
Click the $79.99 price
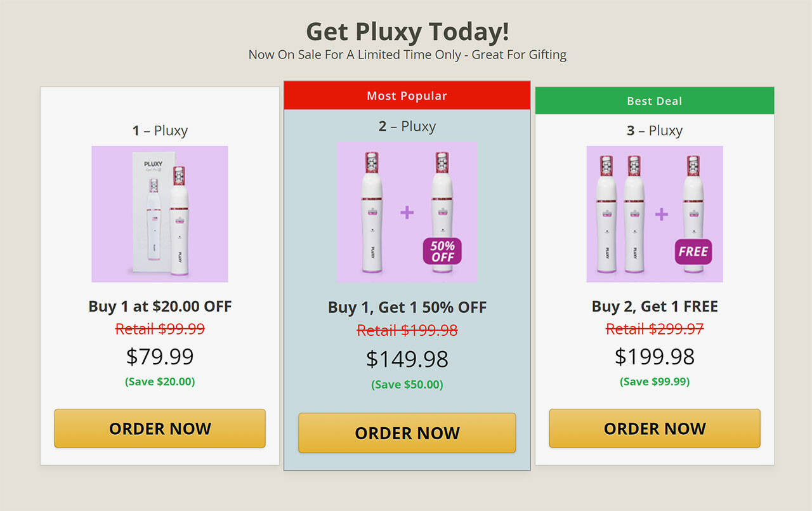[160, 357]
